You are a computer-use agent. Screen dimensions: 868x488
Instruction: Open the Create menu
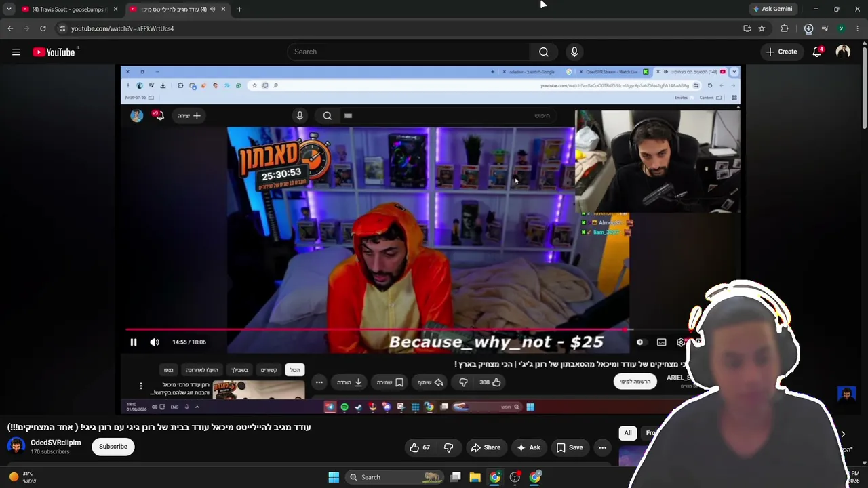click(781, 52)
